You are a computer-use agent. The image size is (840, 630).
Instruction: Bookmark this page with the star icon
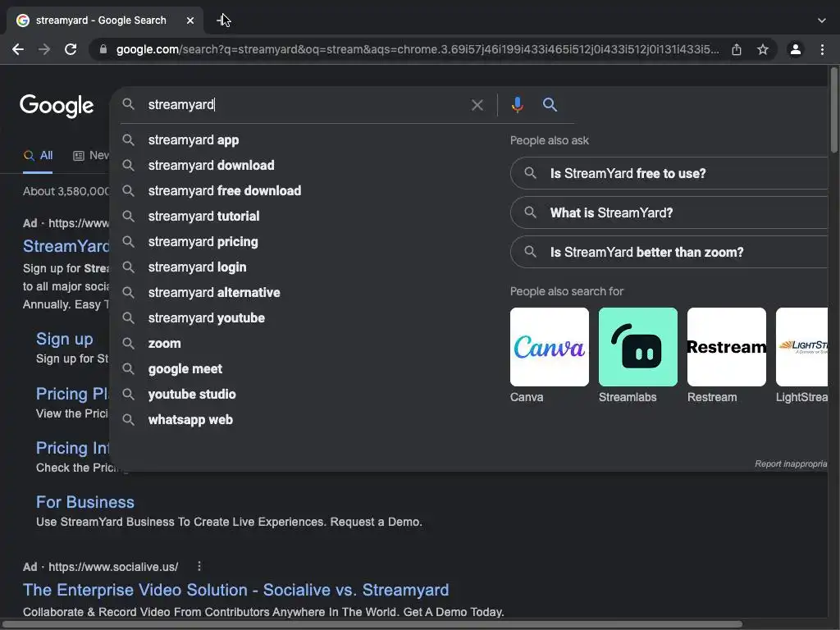pos(763,49)
